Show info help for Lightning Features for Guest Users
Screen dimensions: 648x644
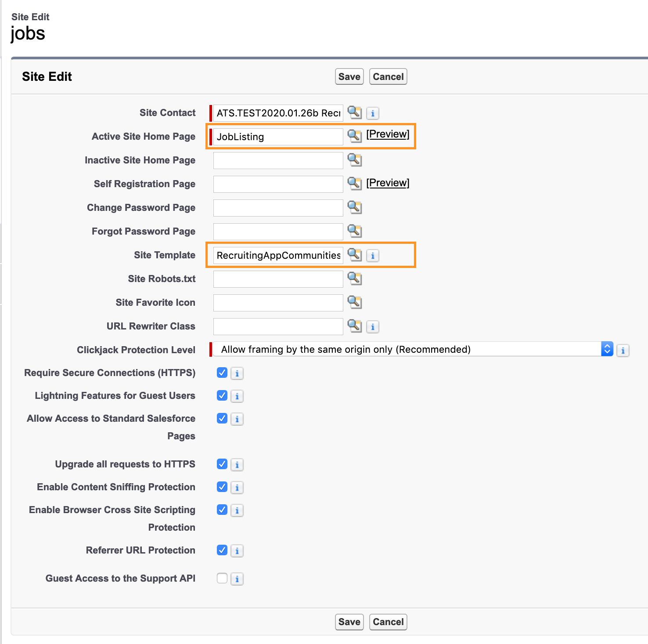coord(237,396)
